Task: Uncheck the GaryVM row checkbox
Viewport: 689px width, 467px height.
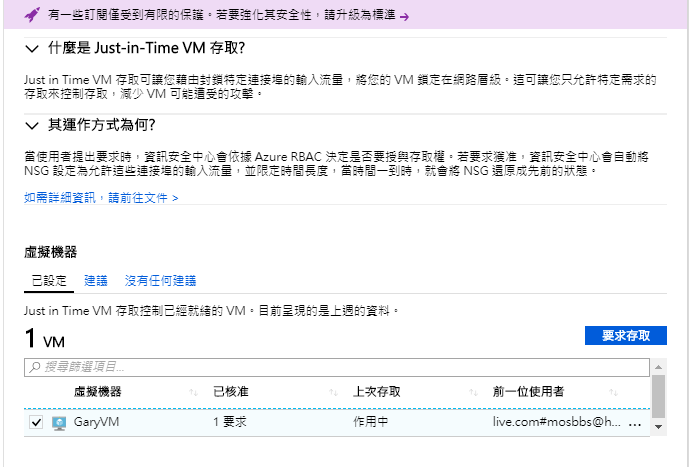Action: coord(36,423)
